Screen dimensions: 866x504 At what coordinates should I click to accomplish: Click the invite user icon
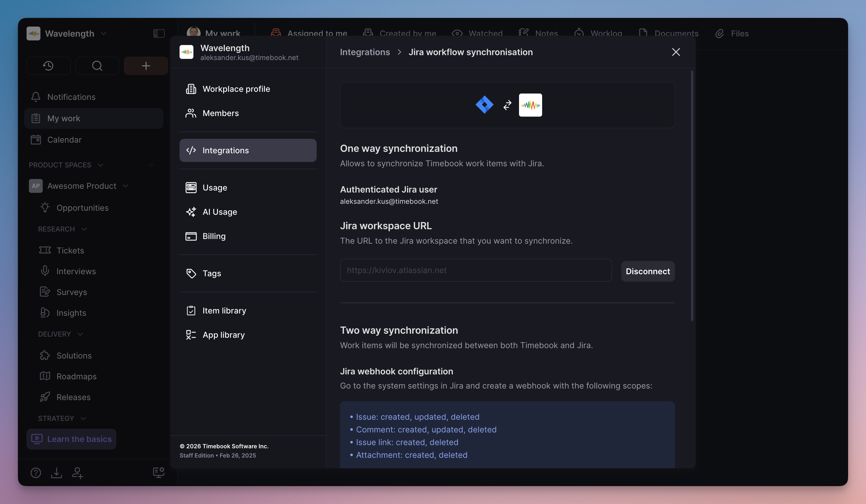point(77,473)
